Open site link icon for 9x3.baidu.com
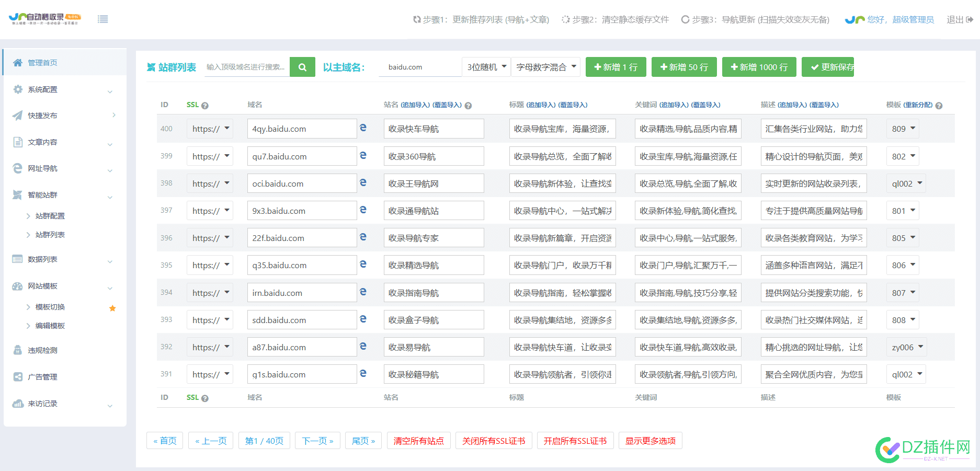Viewport: 980px width, 471px height. 363,210
